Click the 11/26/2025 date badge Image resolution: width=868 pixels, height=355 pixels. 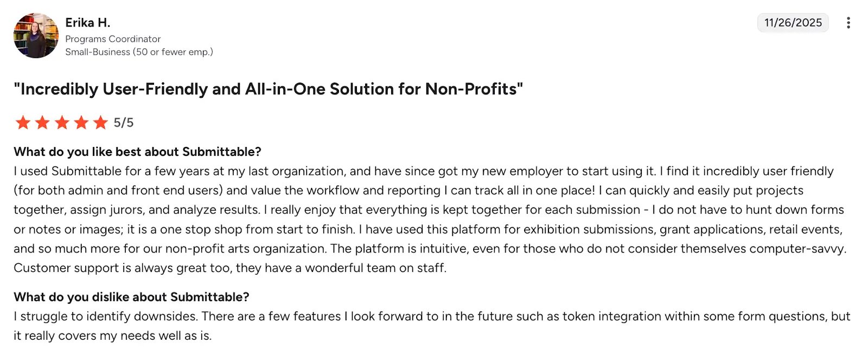click(793, 23)
